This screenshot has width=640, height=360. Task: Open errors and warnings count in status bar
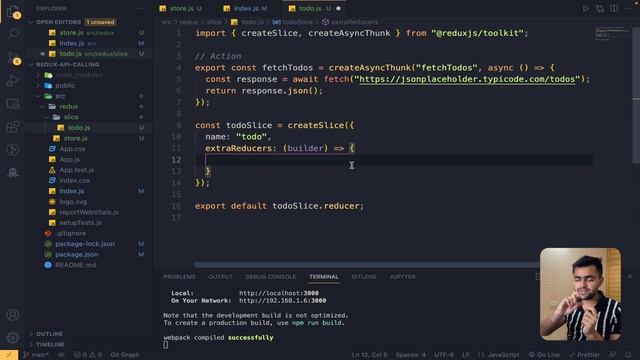(x=88, y=355)
